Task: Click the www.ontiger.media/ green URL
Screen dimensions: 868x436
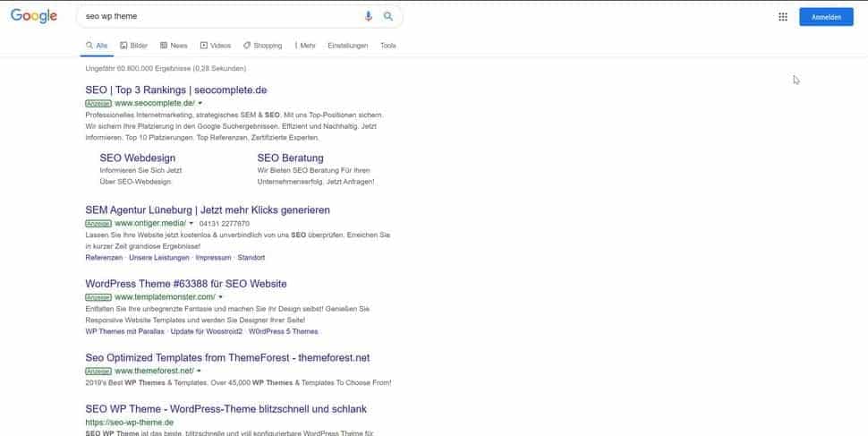Action: pyautogui.click(x=150, y=223)
